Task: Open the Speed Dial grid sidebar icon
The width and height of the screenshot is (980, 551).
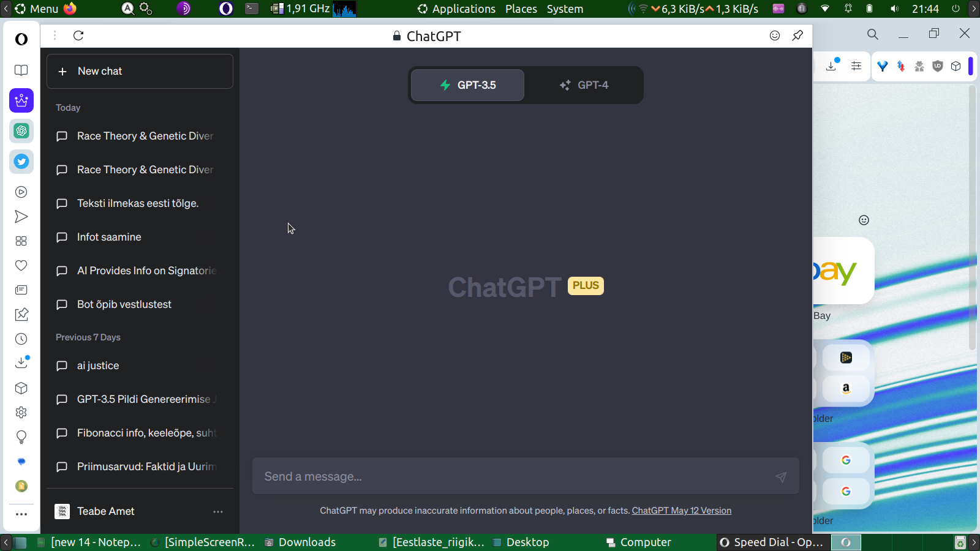Action: pyautogui.click(x=21, y=241)
